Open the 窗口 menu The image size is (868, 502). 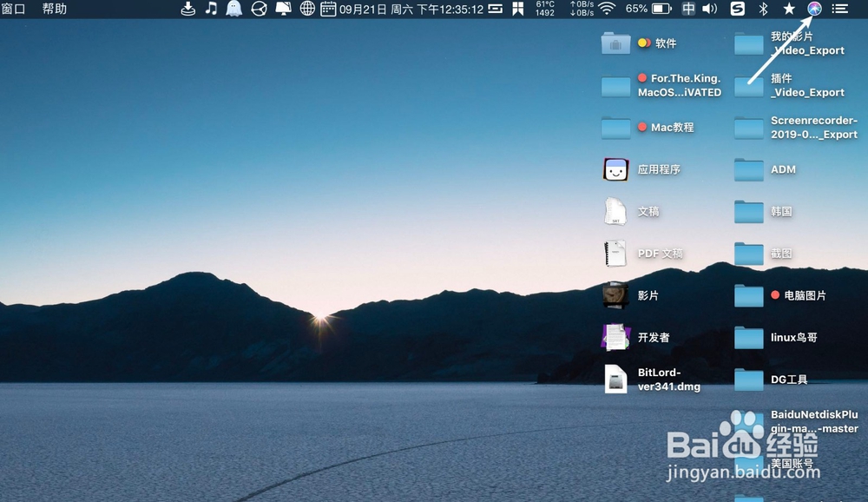12,9
